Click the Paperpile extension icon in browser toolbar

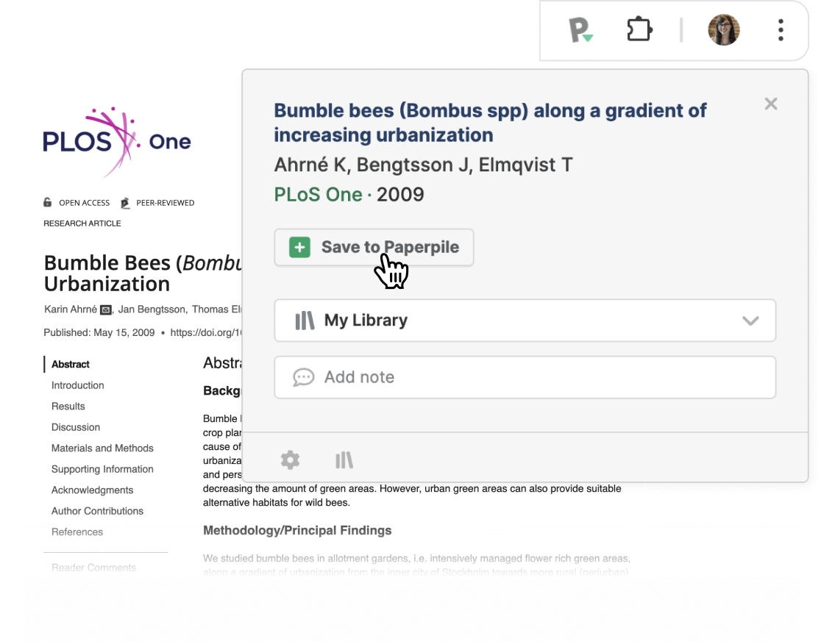click(580, 30)
